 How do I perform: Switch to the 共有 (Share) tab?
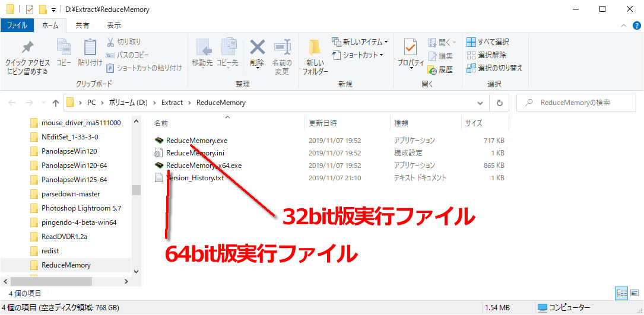click(82, 26)
